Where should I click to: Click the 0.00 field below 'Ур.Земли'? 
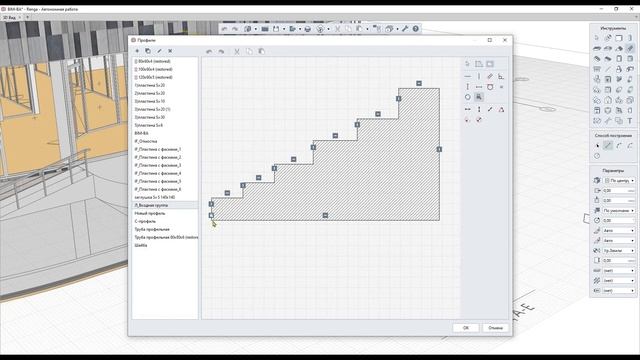(619, 260)
